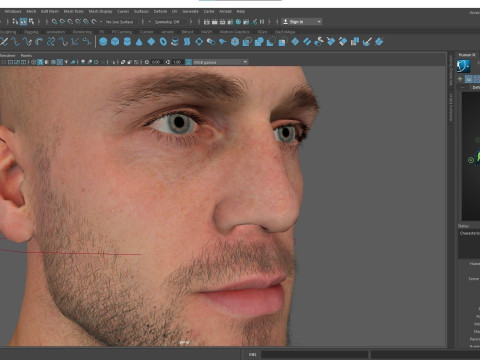480x360 pixels.
Task: Open the No Live Surface field dropdown
Action: [x=119, y=22]
